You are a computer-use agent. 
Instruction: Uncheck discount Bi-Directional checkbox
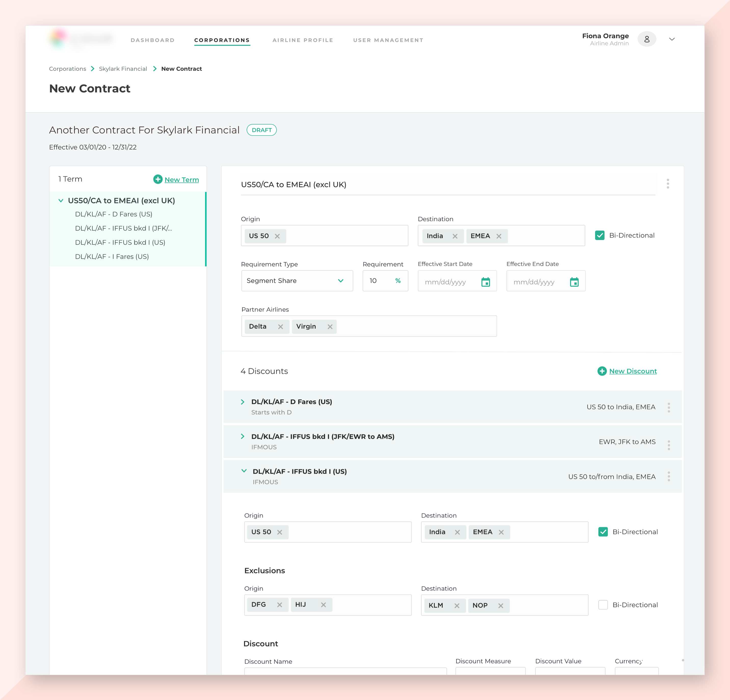603,532
